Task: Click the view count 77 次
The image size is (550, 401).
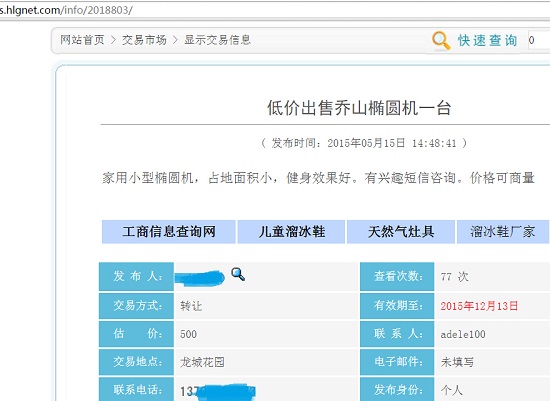Action: coord(455,277)
